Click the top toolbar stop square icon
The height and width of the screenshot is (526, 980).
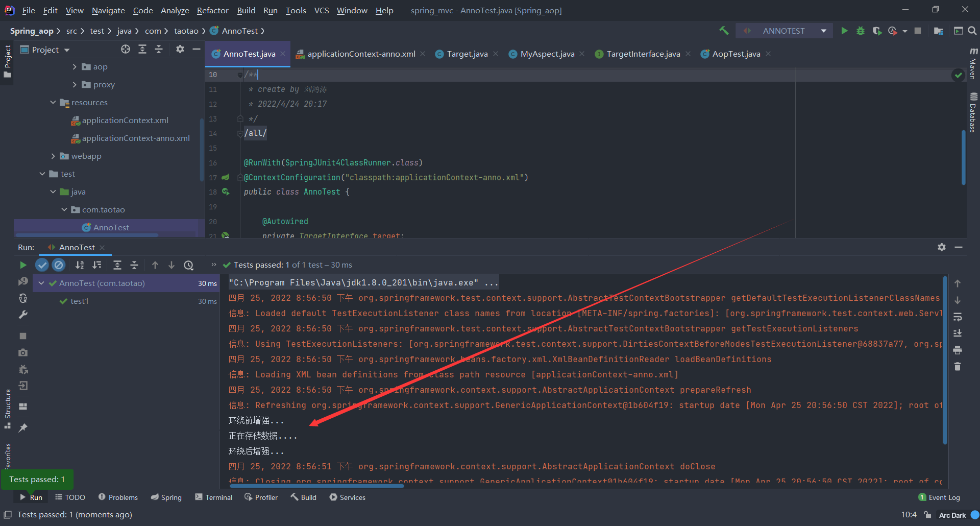pyautogui.click(x=918, y=31)
